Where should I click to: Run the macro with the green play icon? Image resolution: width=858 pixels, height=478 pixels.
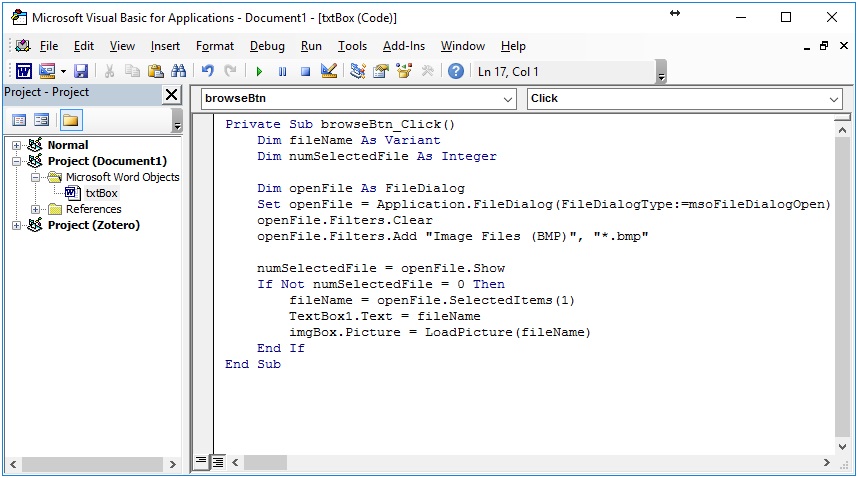(x=259, y=72)
